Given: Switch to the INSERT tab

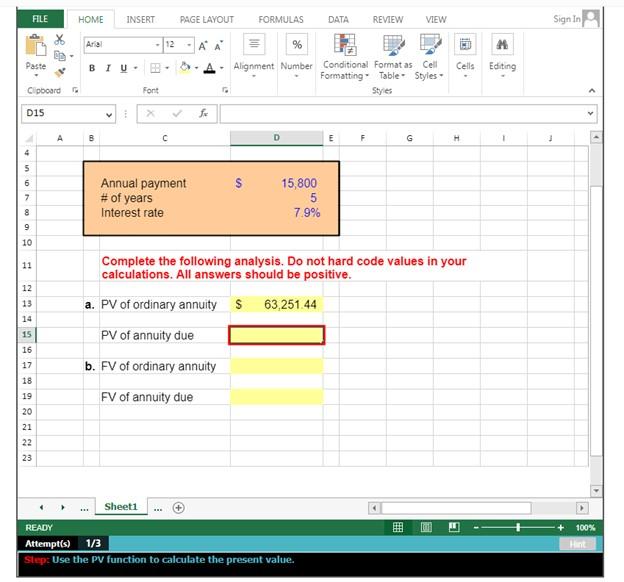Looking at the screenshot, I should (x=140, y=20).
